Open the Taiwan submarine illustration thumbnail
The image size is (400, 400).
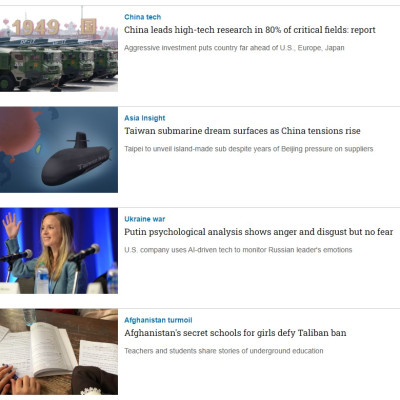pyautogui.click(x=59, y=150)
